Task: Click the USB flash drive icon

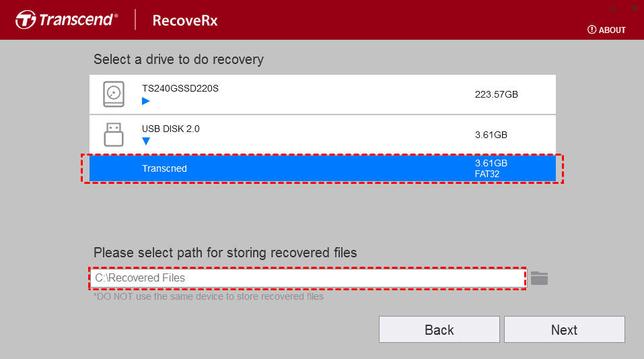Action: pyautogui.click(x=113, y=135)
